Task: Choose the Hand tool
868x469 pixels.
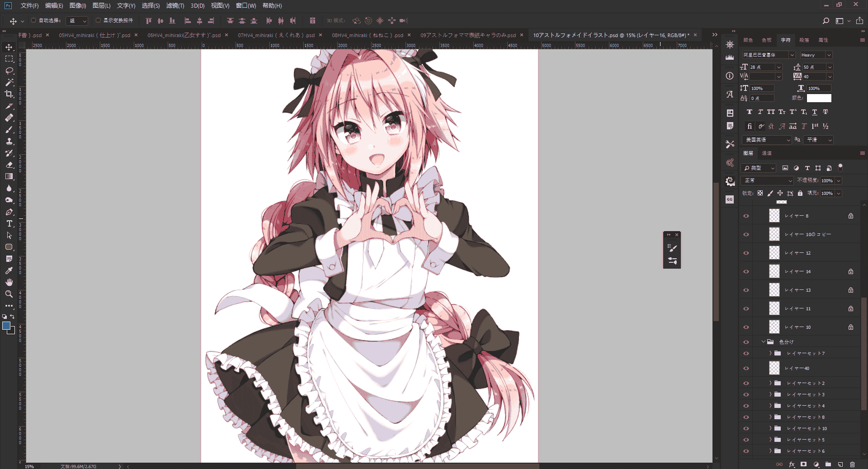Action: (x=9, y=282)
